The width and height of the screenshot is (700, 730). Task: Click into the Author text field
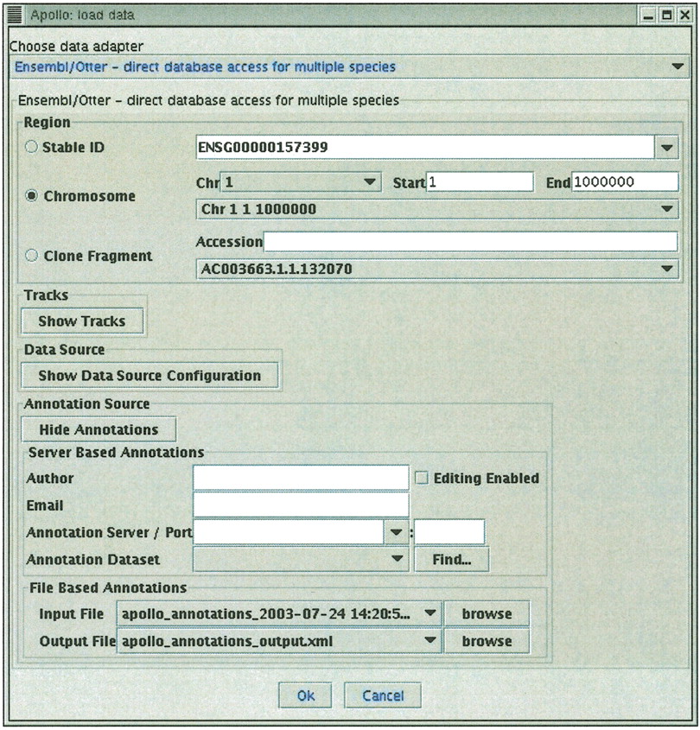point(301,478)
